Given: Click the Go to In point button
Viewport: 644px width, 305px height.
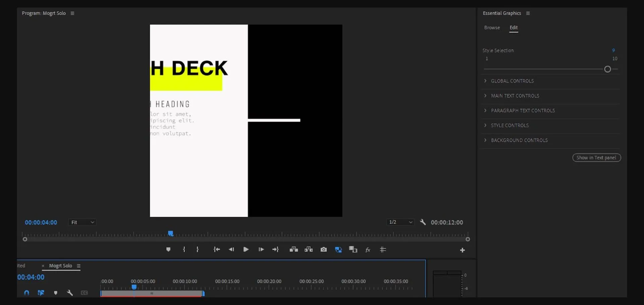Looking at the screenshot, I should click(217, 250).
